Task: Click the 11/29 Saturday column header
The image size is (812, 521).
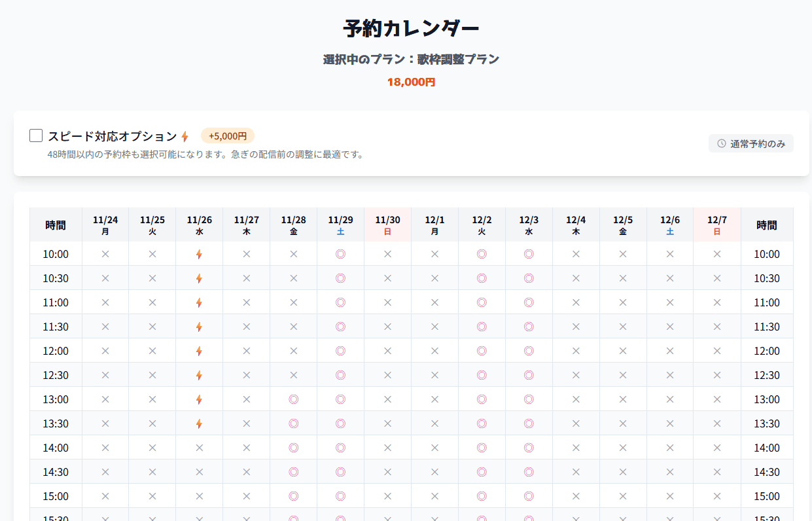Action: pyautogui.click(x=340, y=225)
